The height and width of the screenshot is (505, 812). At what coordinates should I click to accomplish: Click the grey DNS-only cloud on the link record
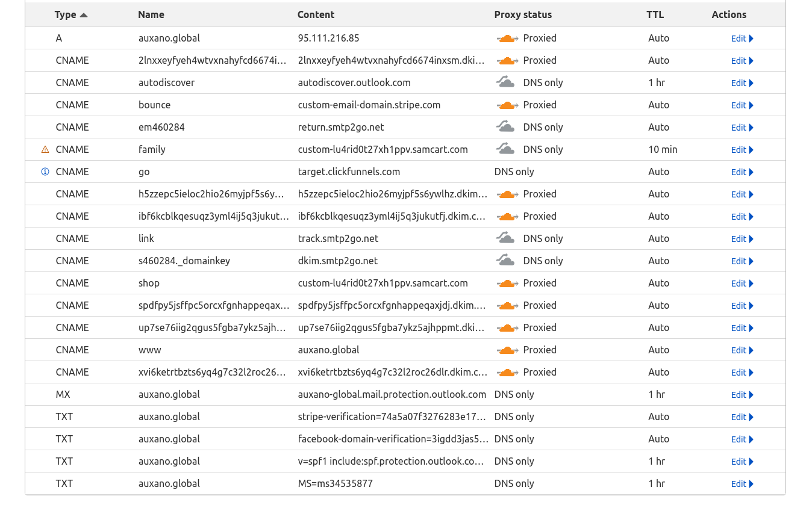(506, 238)
